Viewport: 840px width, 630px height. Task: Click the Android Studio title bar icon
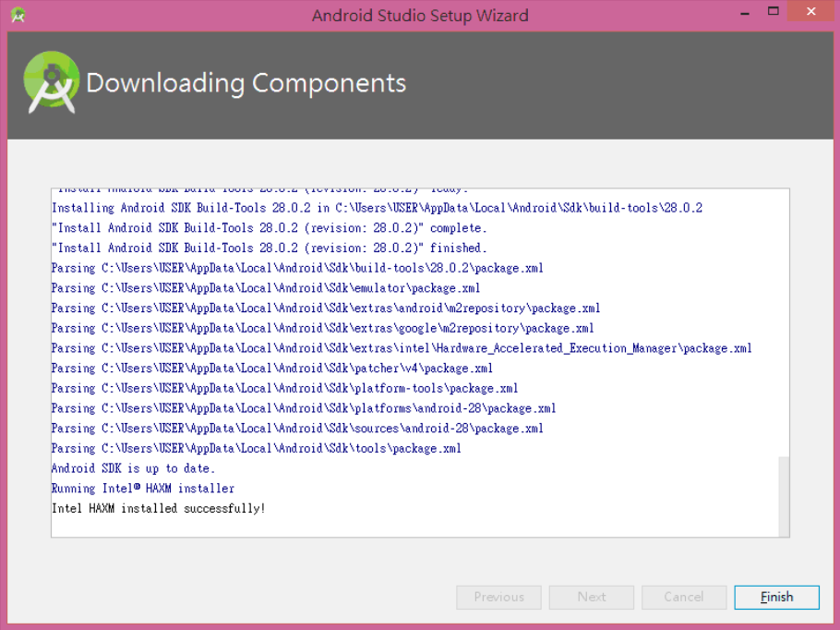(x=18, y=15)
